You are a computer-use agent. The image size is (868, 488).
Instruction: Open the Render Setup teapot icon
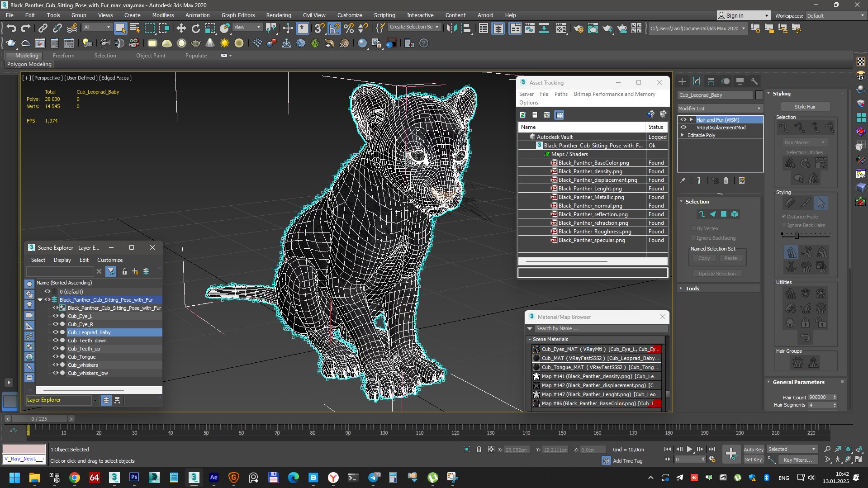(579, 28)
